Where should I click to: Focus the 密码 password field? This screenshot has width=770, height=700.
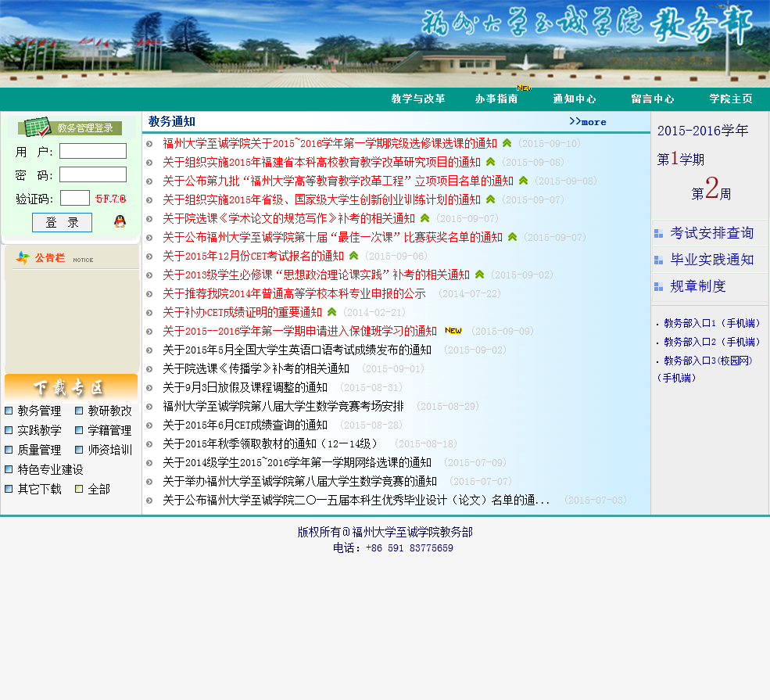coord(93,174)
